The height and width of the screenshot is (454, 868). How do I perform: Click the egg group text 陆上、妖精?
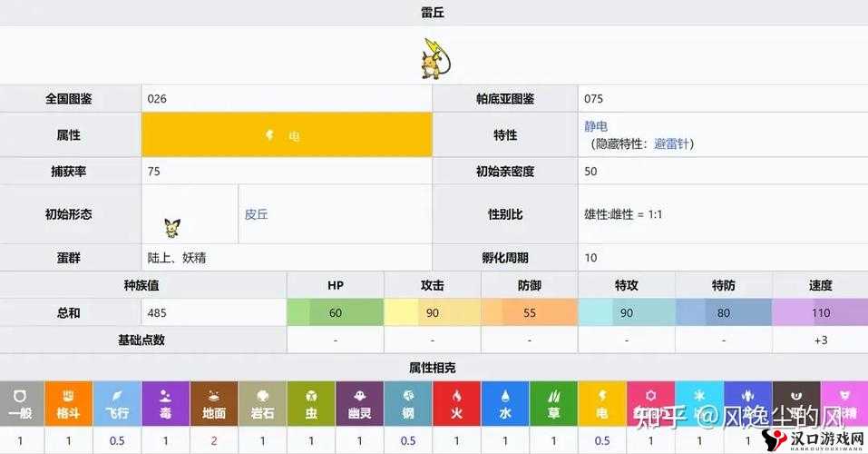(177, 258)
